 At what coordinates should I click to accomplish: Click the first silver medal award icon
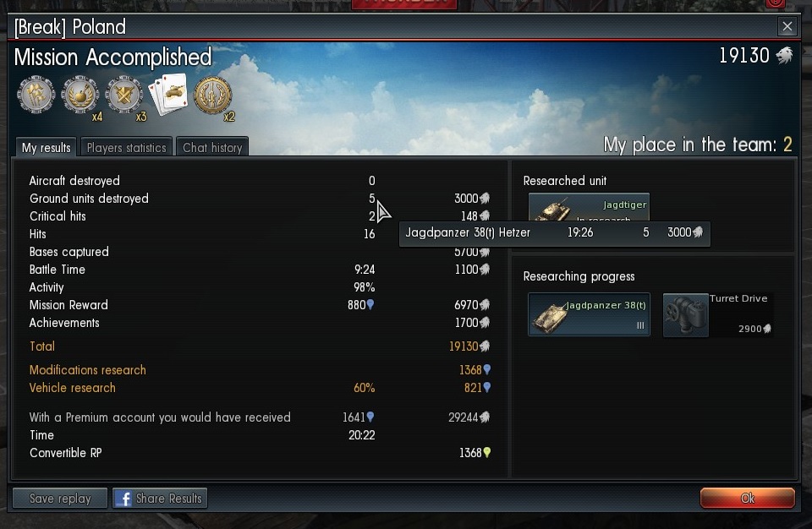coord(36,95)
